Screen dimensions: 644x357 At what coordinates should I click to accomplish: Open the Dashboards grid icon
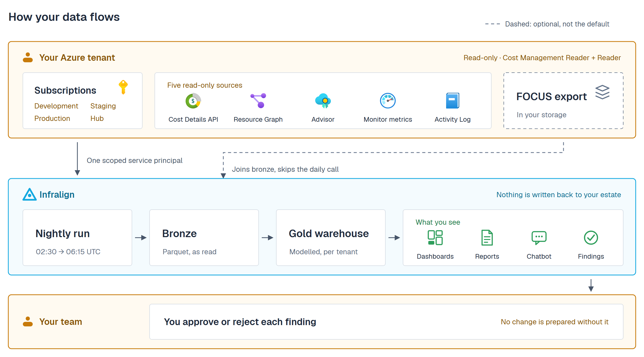tap(435, 238)
